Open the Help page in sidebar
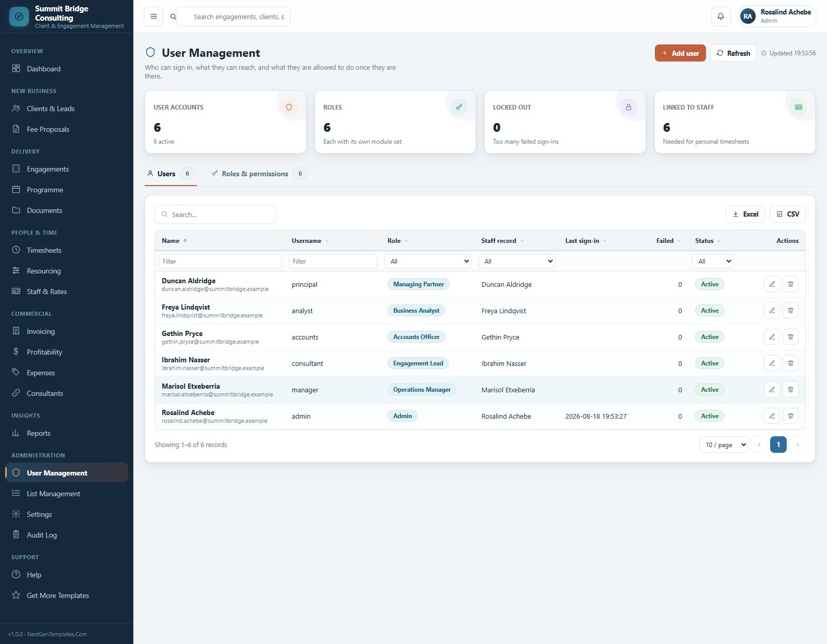This screenshot has width=827, height=644. click(67, 575)
